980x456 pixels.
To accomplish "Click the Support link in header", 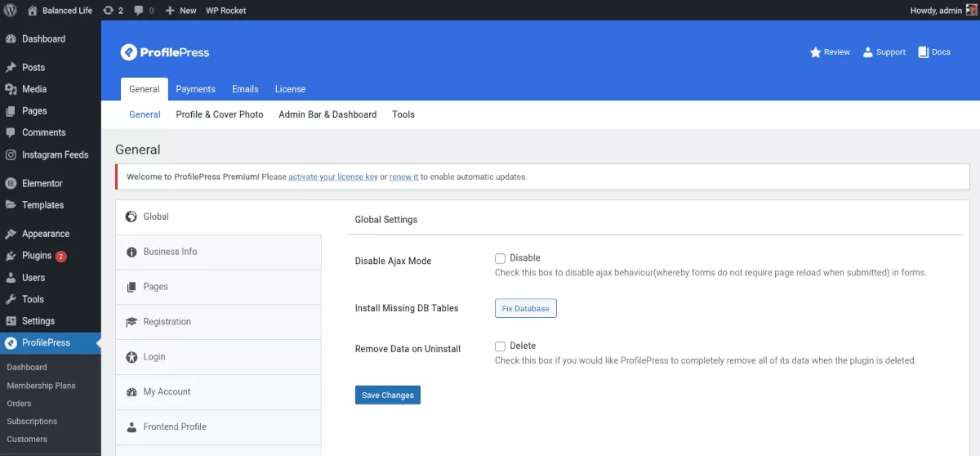I will pos(884,51).
